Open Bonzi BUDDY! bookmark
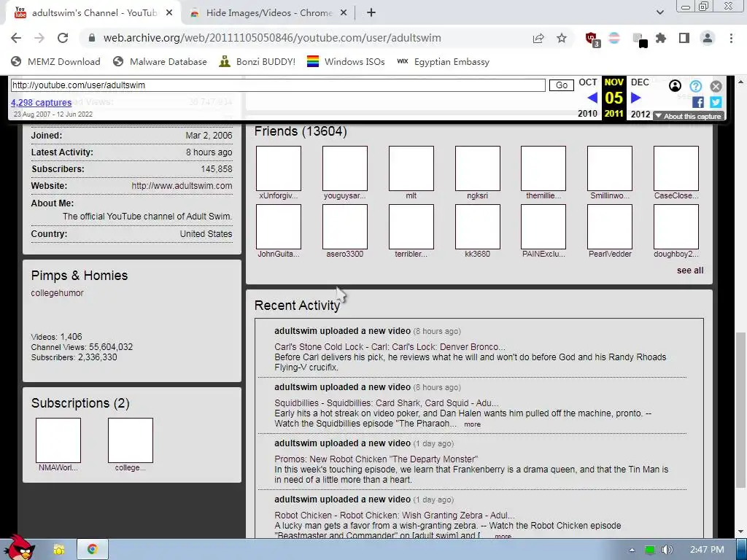 tap(258, 62)
